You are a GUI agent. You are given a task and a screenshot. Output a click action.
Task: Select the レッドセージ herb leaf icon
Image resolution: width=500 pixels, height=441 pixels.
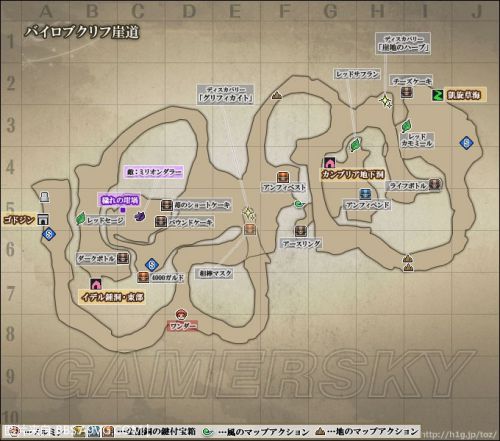coord(81,219)
